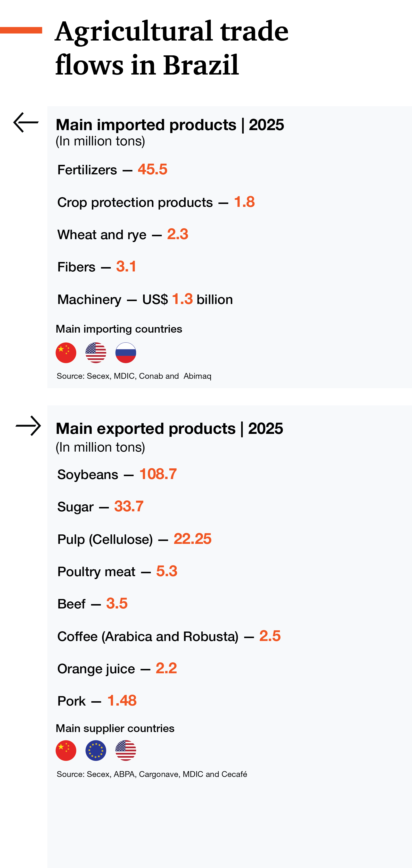Click the Main exported products 2025 heading
The width and height of the screenshot is (412, 868).
(169, 429)
